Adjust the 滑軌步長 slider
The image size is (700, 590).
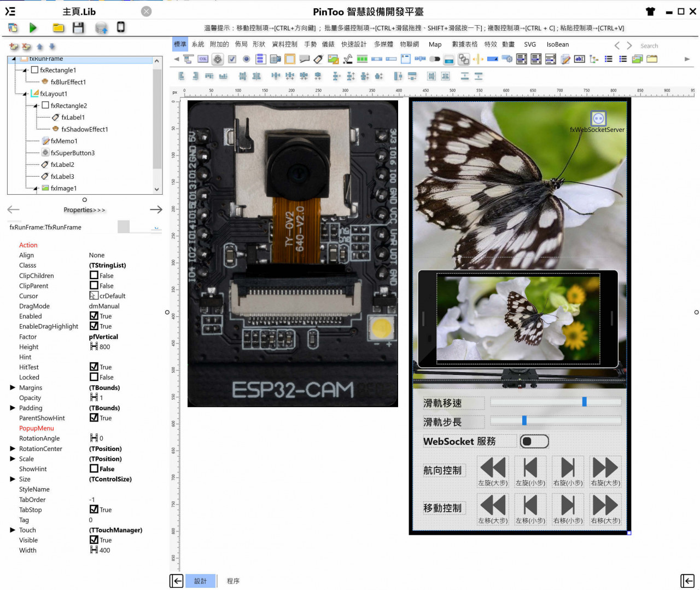[x=556, y=420]
